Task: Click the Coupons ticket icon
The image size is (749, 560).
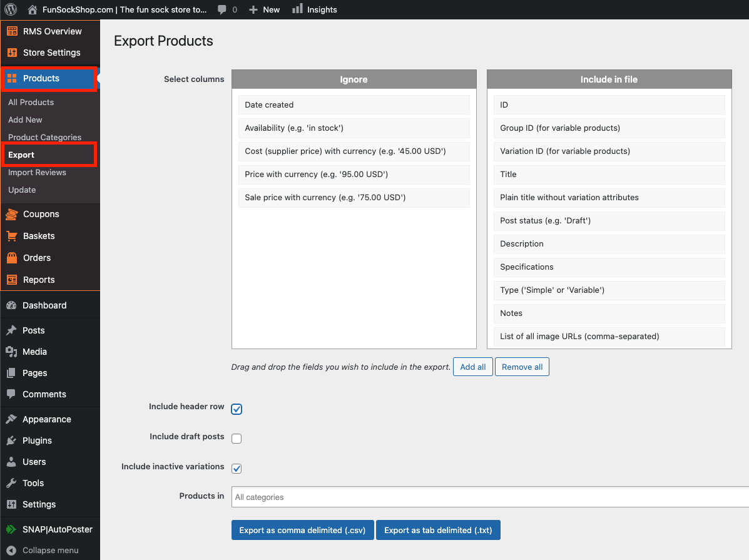Action: [12, 215]
